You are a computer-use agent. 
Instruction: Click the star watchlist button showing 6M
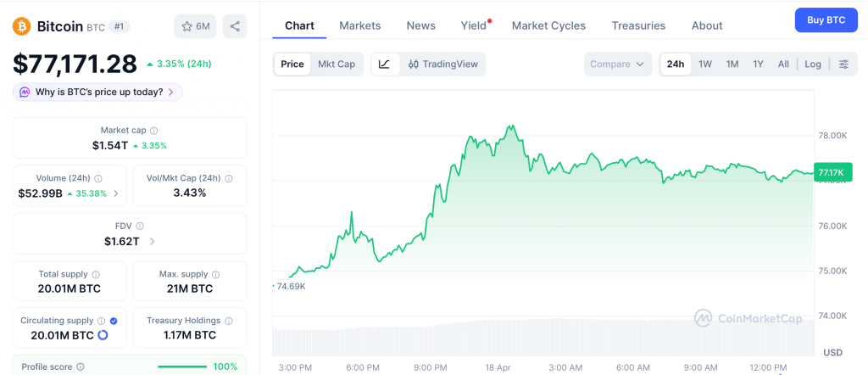196,26
